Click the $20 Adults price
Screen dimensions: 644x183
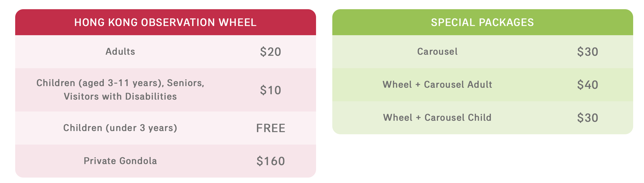tap(271, 52)
